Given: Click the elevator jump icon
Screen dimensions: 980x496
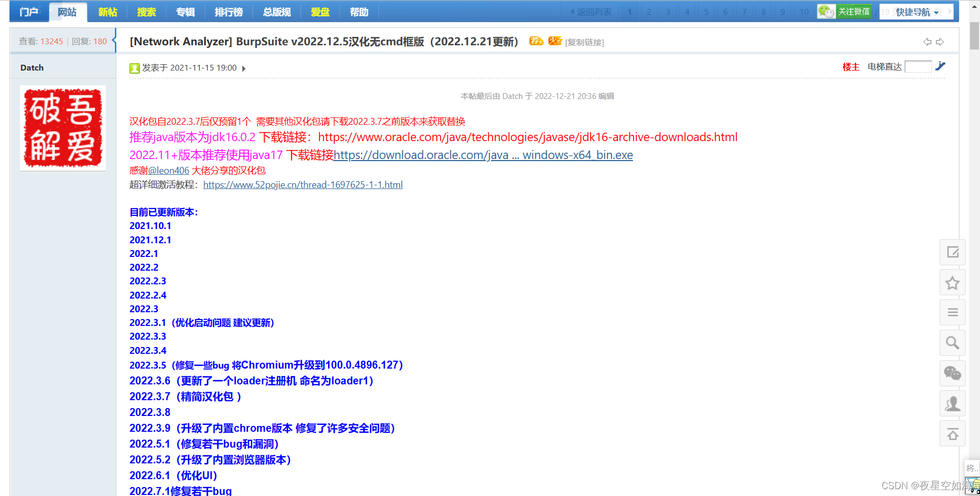Looking at the screenshot, I should 941,66.
